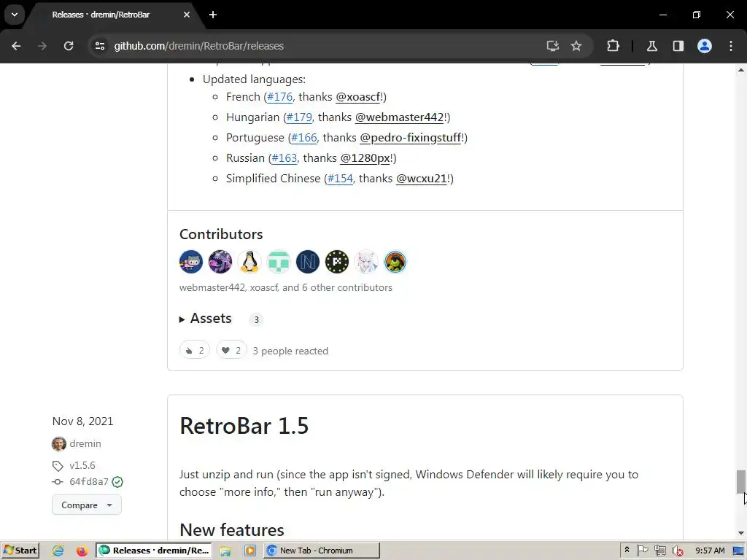Open a new browser tab

tap(213, 15)
